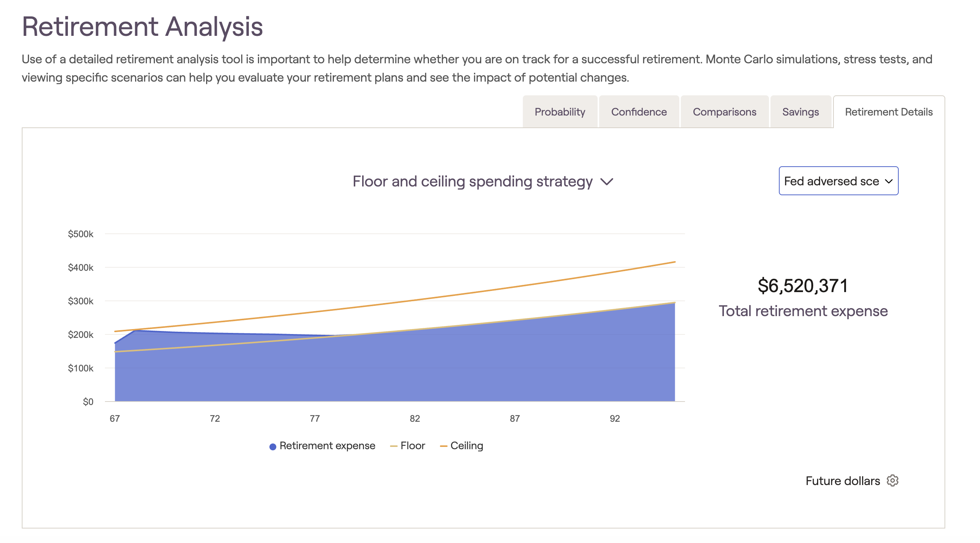This screenshot has height=543, width=980.
Task: Click age 82 on the x-axis
Action: [415, 418]
